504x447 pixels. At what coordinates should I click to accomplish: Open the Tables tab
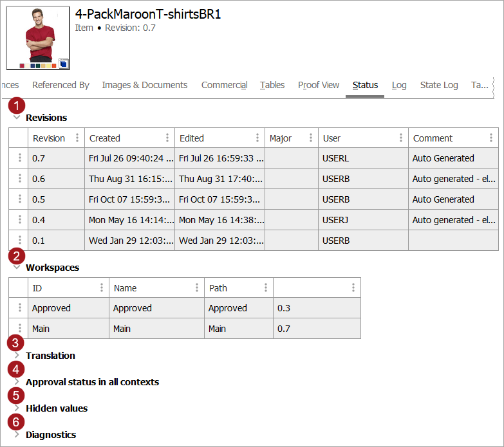pyautogui.click(x=272, y=85)
